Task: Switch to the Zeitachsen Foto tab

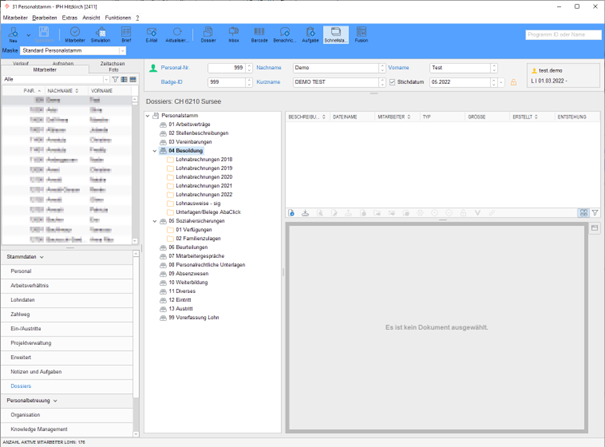Action: tap(112, 67)
